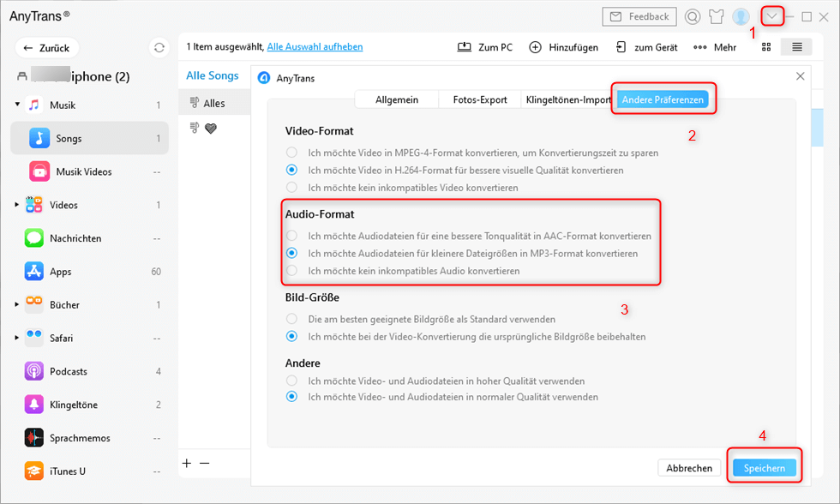Add a playlist with plus icon
This screenshot has width=840, height=504.
pyautogui.click(x=187, y=464)
